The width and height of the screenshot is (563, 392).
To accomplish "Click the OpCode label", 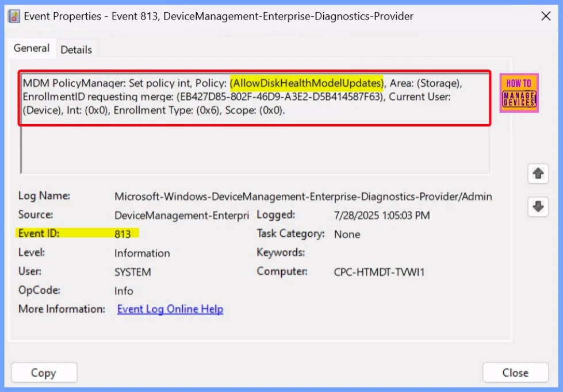I will [39, 290].
